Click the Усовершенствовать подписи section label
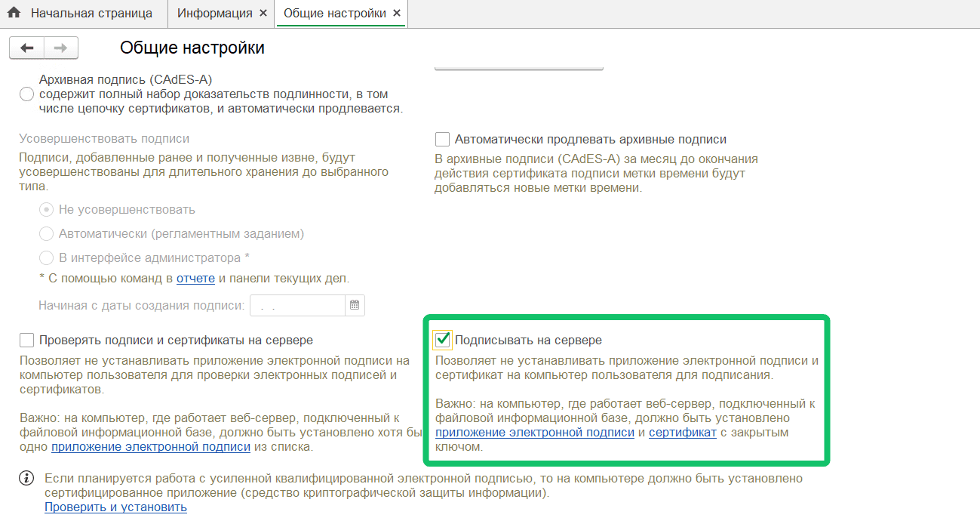Screen dimensions: 980x524 pos(105,139)
